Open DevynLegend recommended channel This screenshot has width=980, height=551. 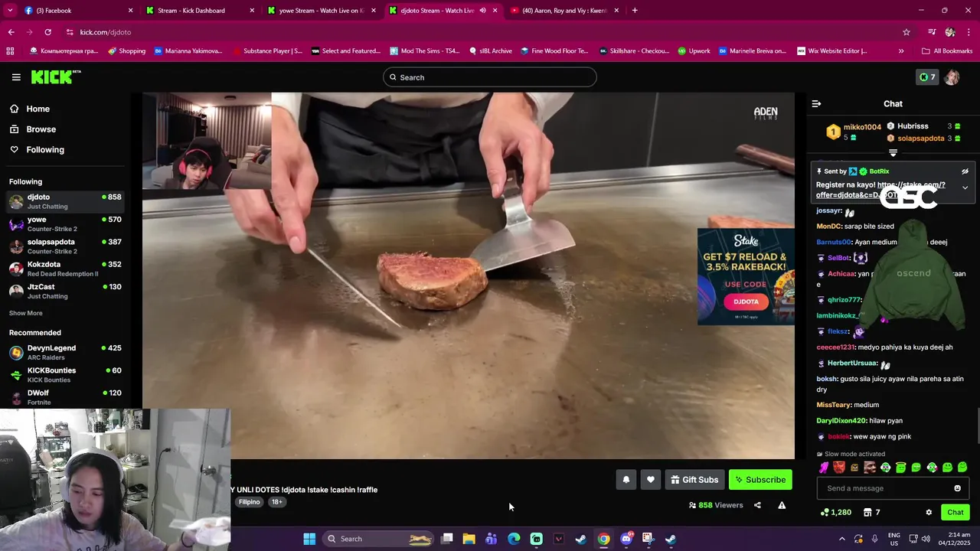[x=65, y=353]
